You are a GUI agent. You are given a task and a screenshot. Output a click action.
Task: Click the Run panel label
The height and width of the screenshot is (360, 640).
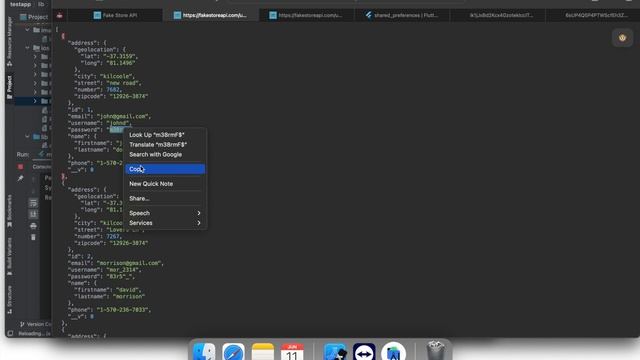(23, 155)
